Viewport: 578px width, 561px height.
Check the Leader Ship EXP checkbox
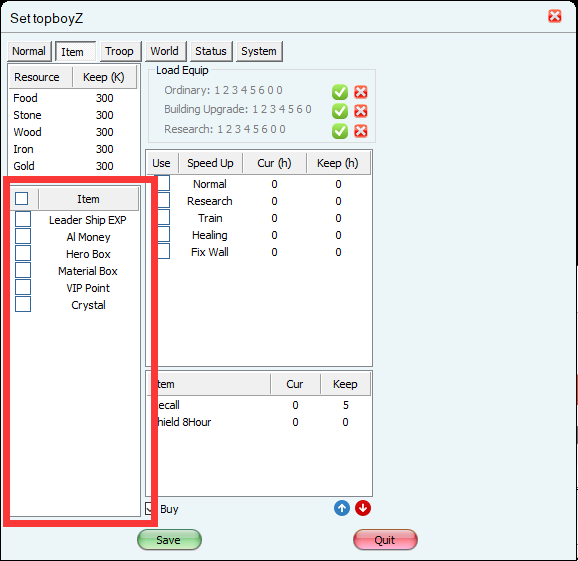23,219
